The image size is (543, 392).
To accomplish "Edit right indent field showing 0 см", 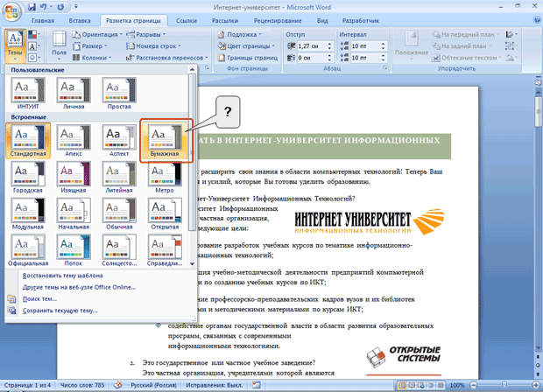I will 311,58.
